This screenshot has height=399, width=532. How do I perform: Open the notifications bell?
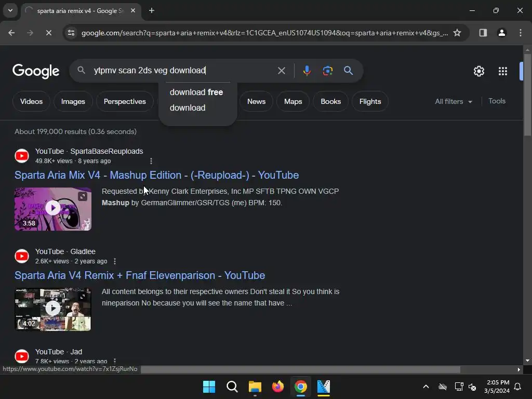point(517,387)
